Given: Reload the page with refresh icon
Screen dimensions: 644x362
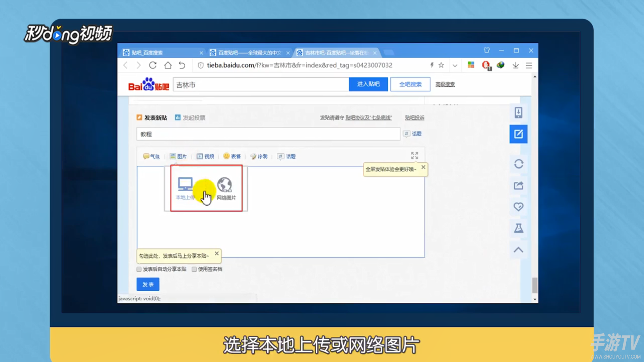Looking at the screenshot, I should [153, 65].
